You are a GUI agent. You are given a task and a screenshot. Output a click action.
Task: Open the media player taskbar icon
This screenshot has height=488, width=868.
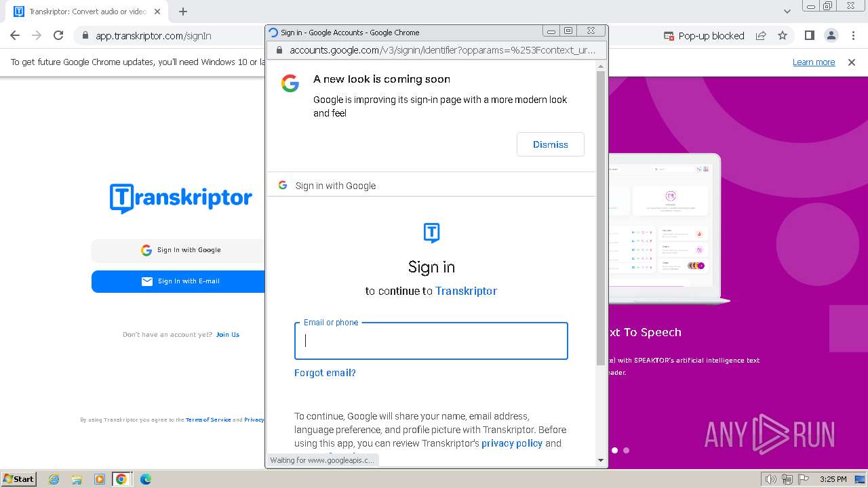tap(99, 479)
